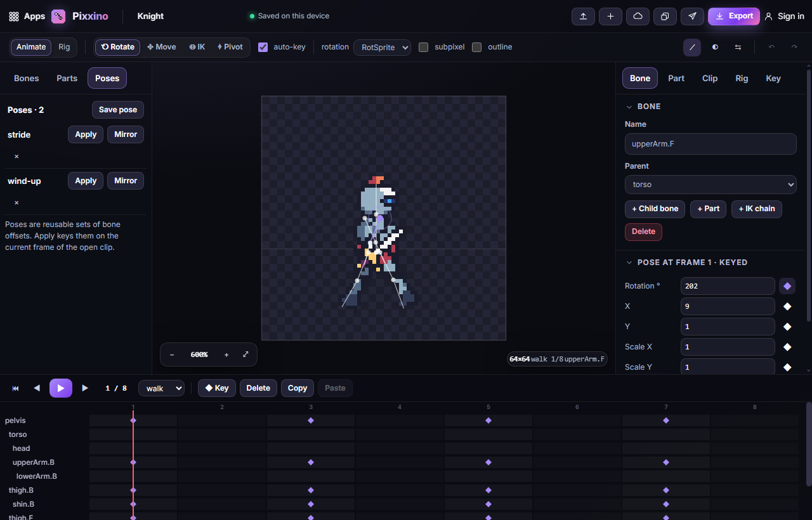Zoom in with the canvas plus icon

pyautogui.click(x=226, y=354)
